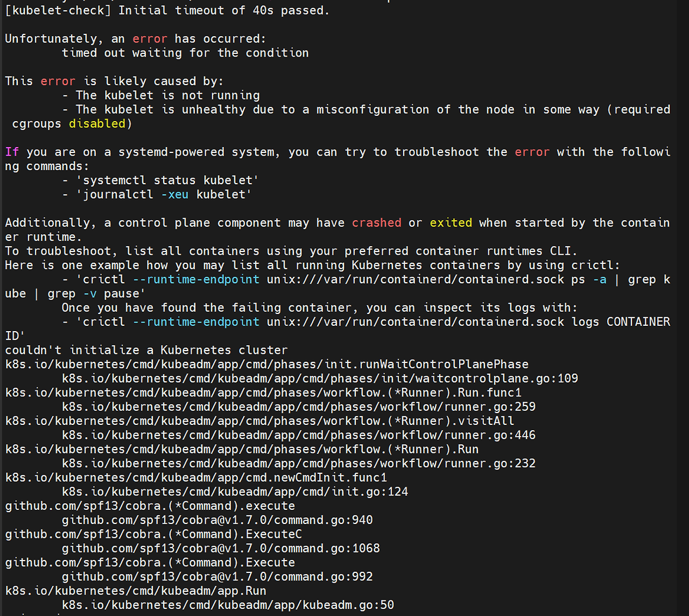Image resolution: width=689 pixels, height=616 pixels.
Task: Click 'workflow.(*Runner).Run.func1' trace line
Action: point(263,393)
